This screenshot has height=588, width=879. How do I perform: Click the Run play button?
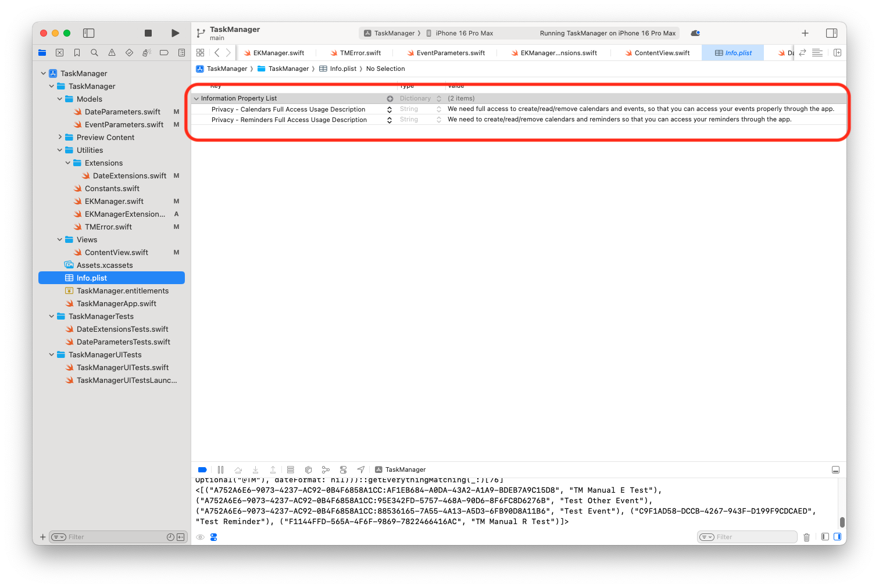click(x=175, y=33)
